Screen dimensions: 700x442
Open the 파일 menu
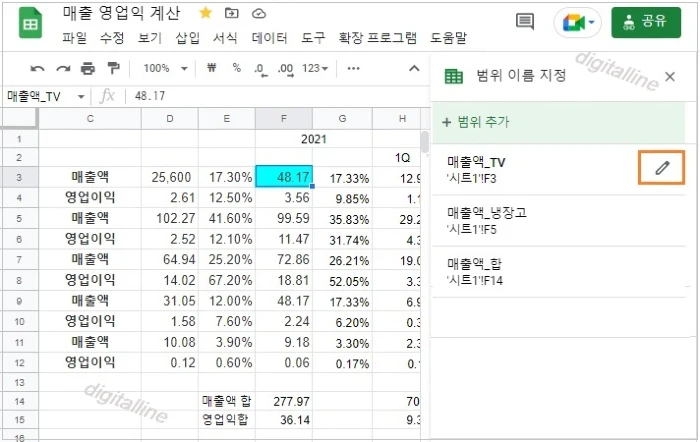point(74,38)
